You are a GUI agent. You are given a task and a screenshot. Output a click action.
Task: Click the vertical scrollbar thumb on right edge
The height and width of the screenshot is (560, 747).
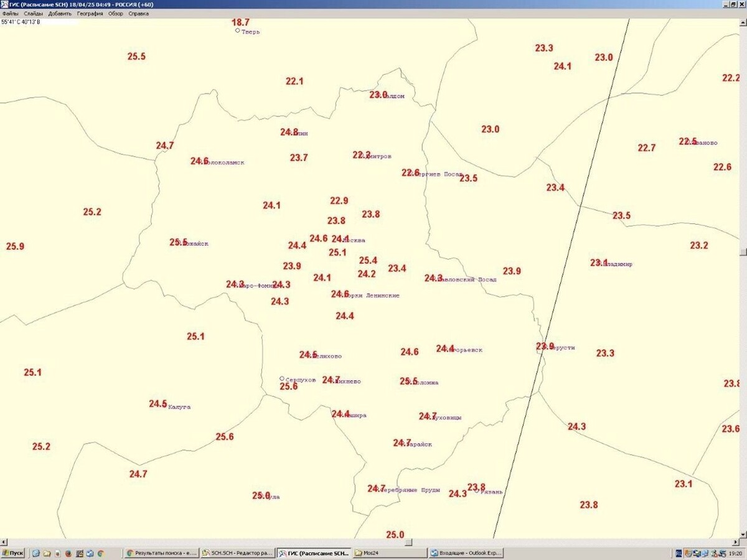click(x=743, y=252)
